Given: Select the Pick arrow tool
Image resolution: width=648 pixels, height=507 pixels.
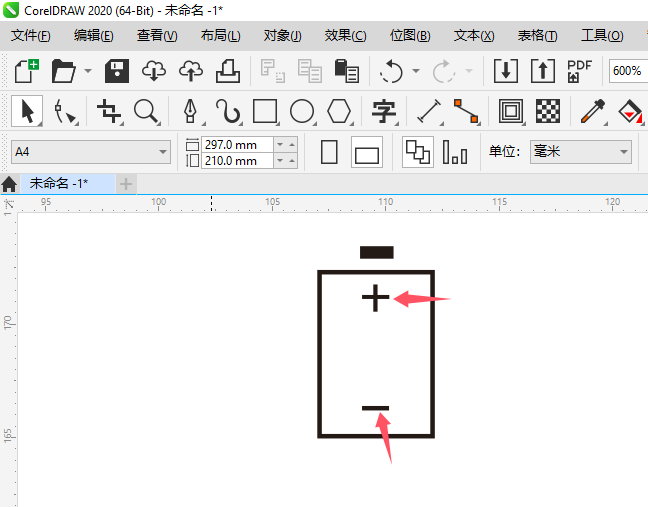Looking at the screenshot, I should (27, 111).
